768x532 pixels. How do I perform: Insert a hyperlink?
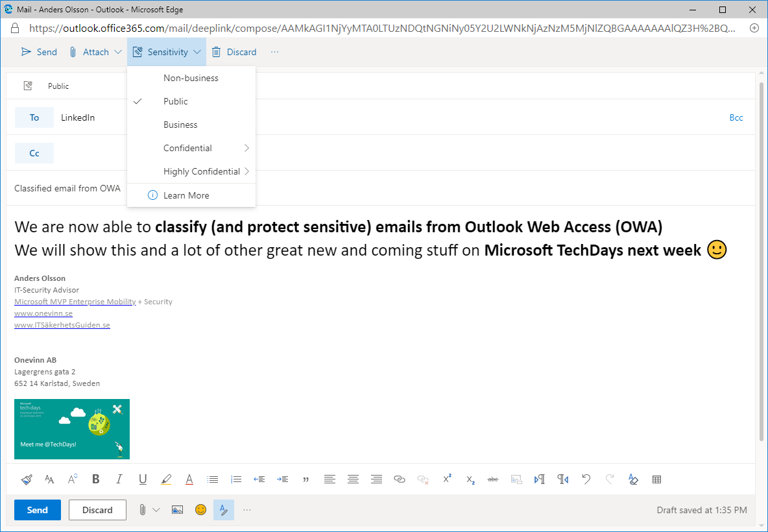coord(400,479)
